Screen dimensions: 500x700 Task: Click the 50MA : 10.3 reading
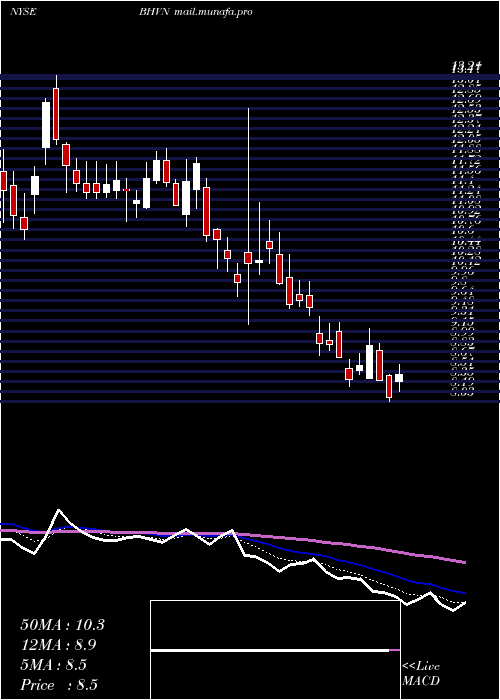tap(62, 625)
